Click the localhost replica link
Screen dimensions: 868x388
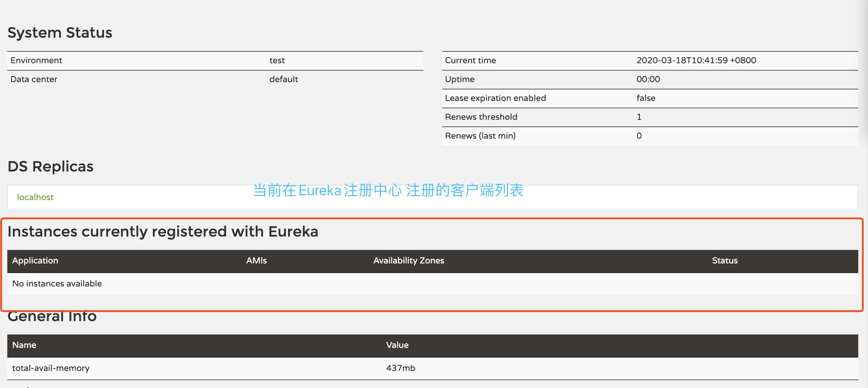(x=35, y=197)
